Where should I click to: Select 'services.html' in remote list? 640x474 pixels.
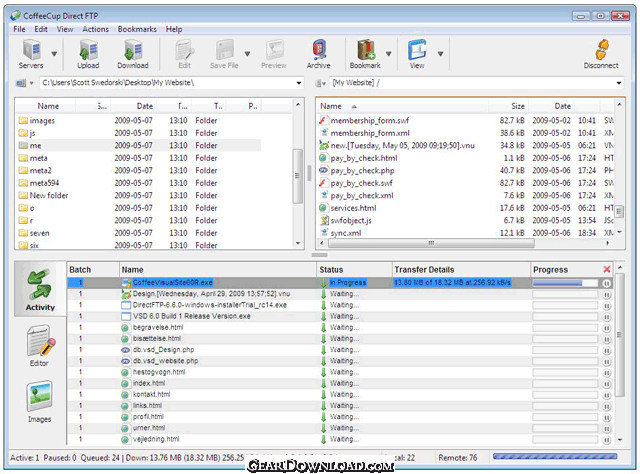point(353,208)
